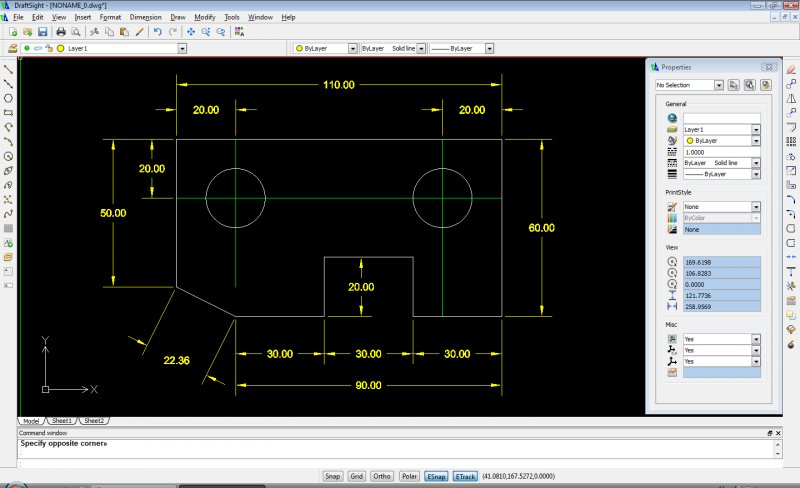The width and height of the screenshot is (800, 488).
Task: Select the Rectangle draw tool
Action: [8, 112]
